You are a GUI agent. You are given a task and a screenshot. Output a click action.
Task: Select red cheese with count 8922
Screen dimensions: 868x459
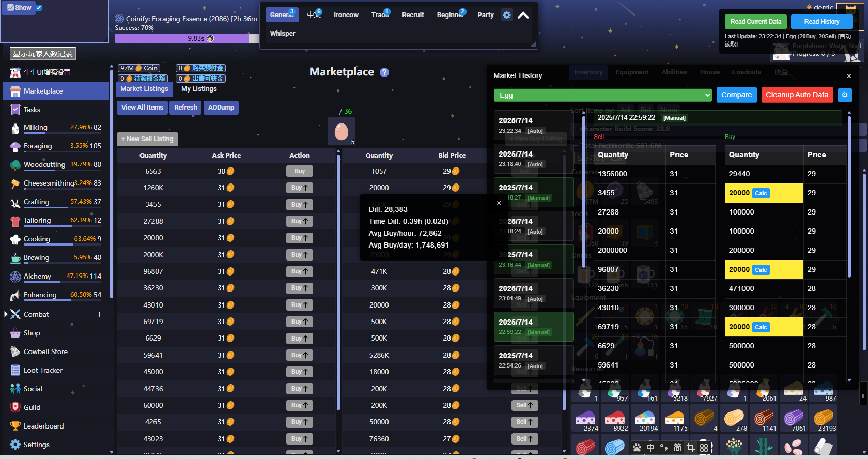pyautogui.click(x=615, y=418)
